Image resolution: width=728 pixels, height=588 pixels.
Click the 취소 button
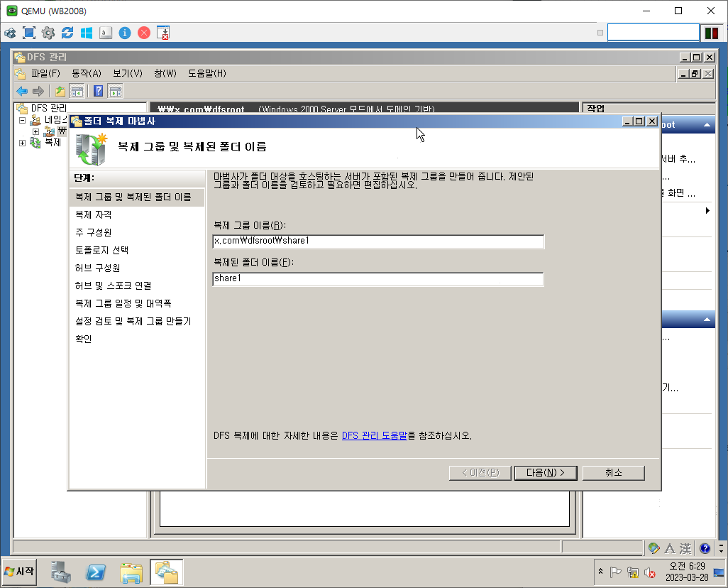[613, 473]
